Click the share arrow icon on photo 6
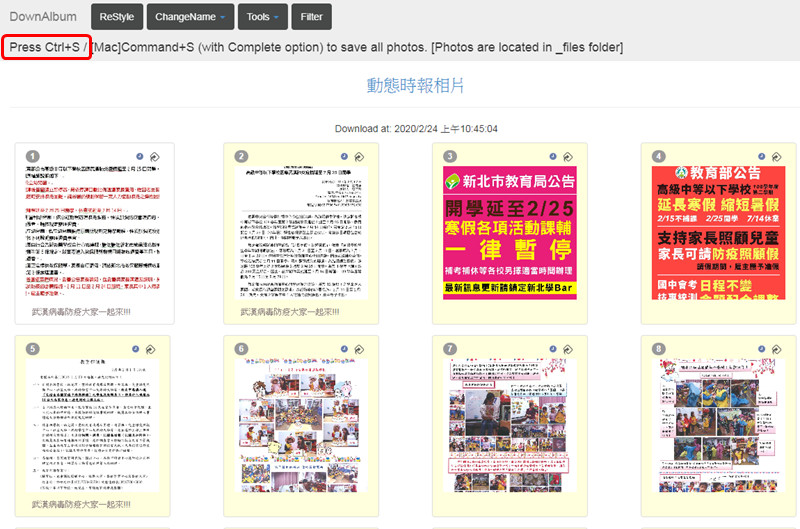Image resolution: width=800 pixels, height=529 pixels. tap(359, 349)
